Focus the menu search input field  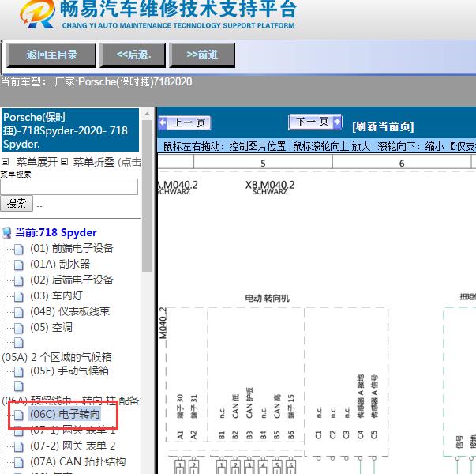tap(69, 186)
